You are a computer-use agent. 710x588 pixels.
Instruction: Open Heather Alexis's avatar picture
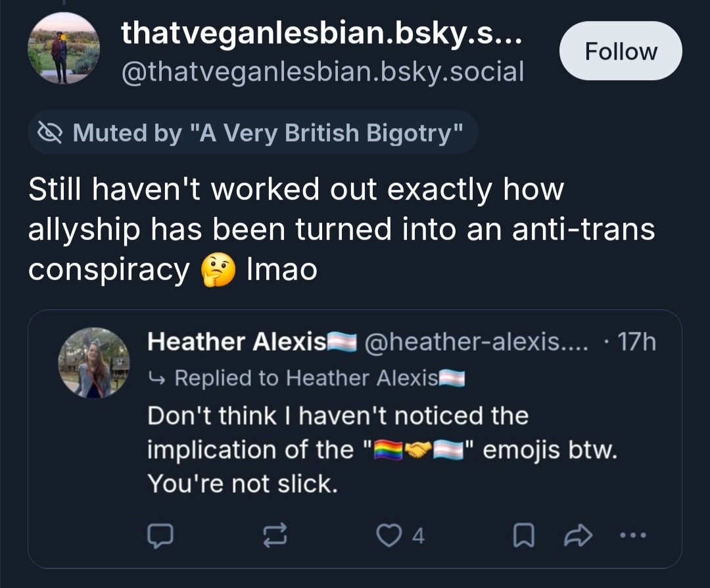click(x=93, y=363)
